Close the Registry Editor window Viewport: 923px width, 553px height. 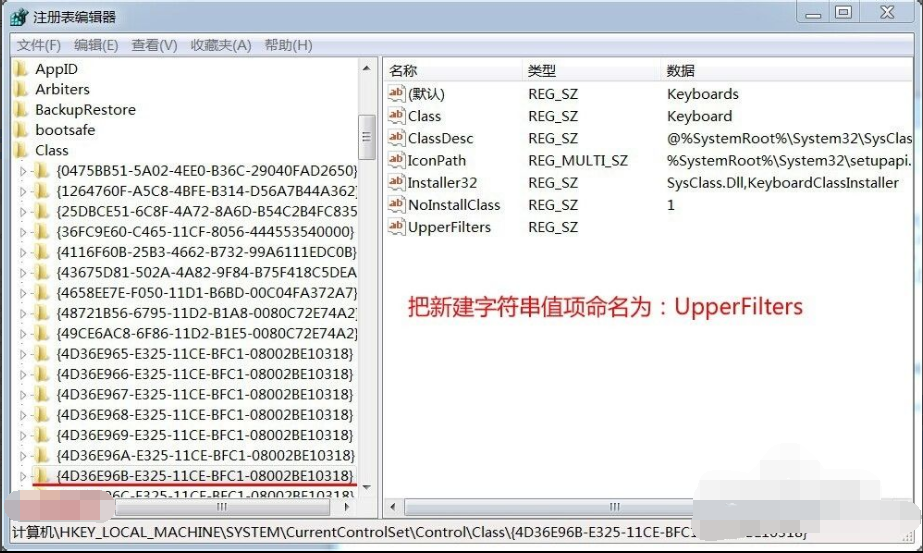(x=887, y=12)
